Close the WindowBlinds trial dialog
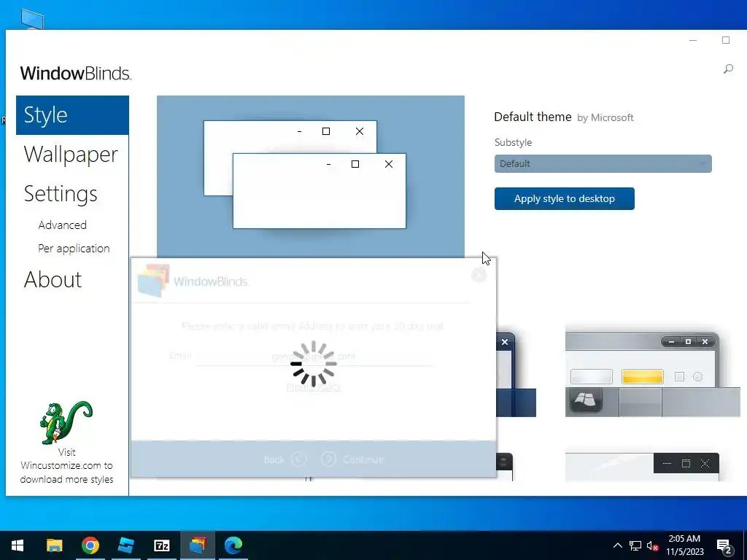This screenshot has width=747, height=560. point(479,275)
